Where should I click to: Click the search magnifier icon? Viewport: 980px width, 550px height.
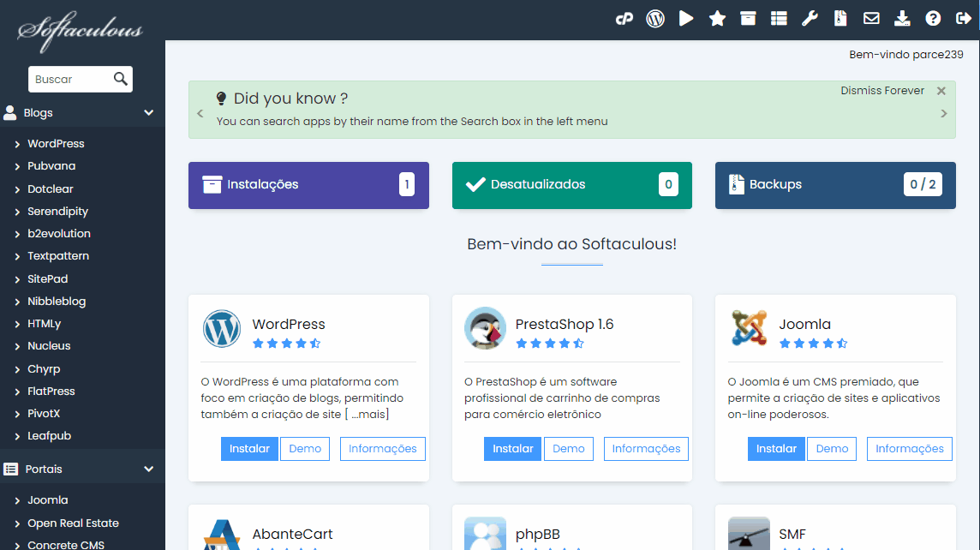click(121, 79)
